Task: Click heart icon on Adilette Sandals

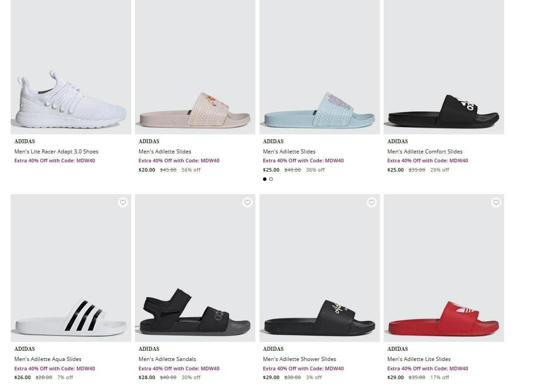Action: (247, 202)
